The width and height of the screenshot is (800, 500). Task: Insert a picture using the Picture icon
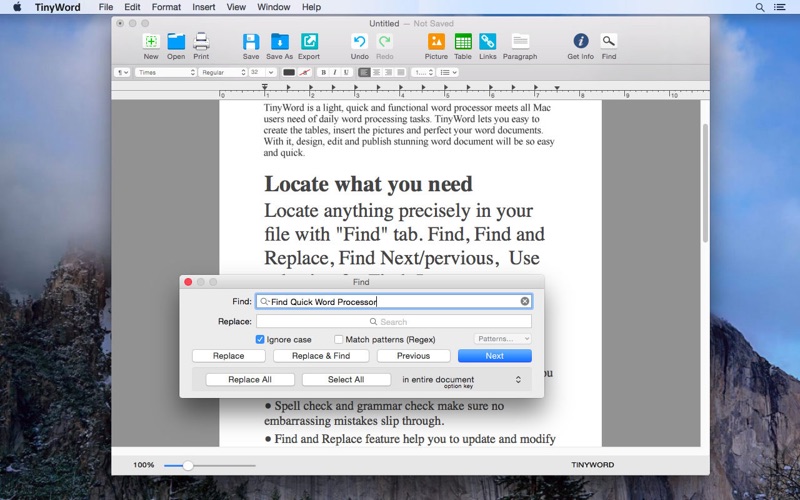pos(436,41)
